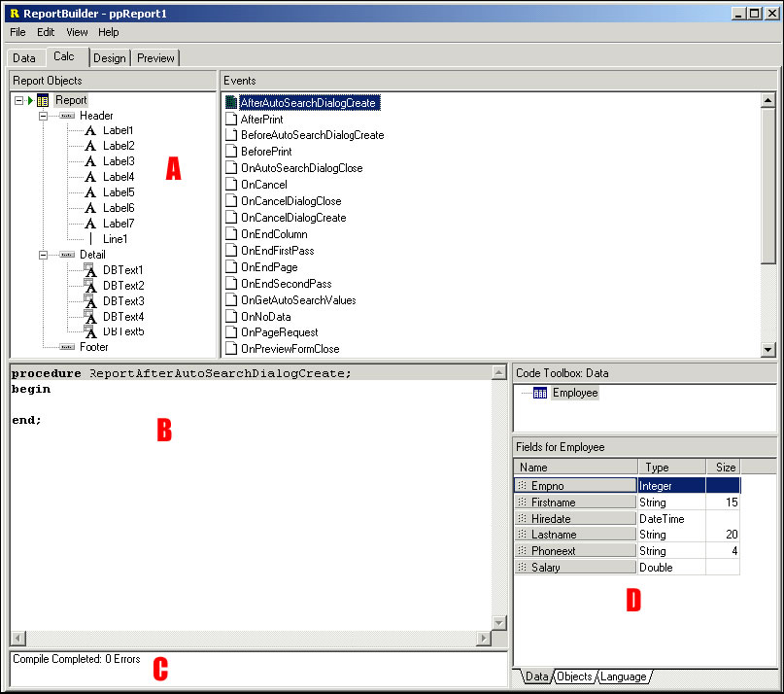Select the Report node icon in tree
Image resolution: width=784 pixels, height=694 pixels.
43,100
